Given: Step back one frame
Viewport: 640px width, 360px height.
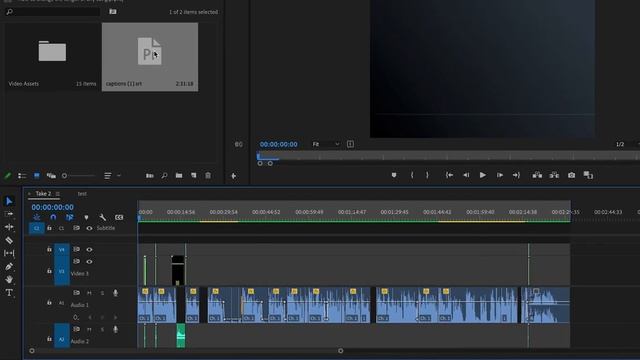Looking at the screenshot, I should (466, 175).
